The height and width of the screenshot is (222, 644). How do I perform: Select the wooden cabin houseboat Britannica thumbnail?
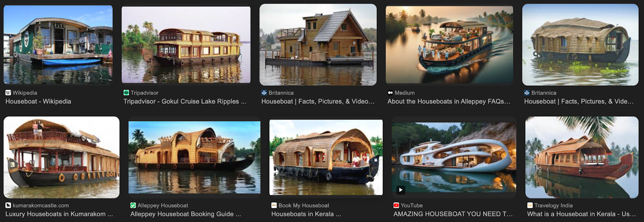pyautogui.click(x=318, y=45)
